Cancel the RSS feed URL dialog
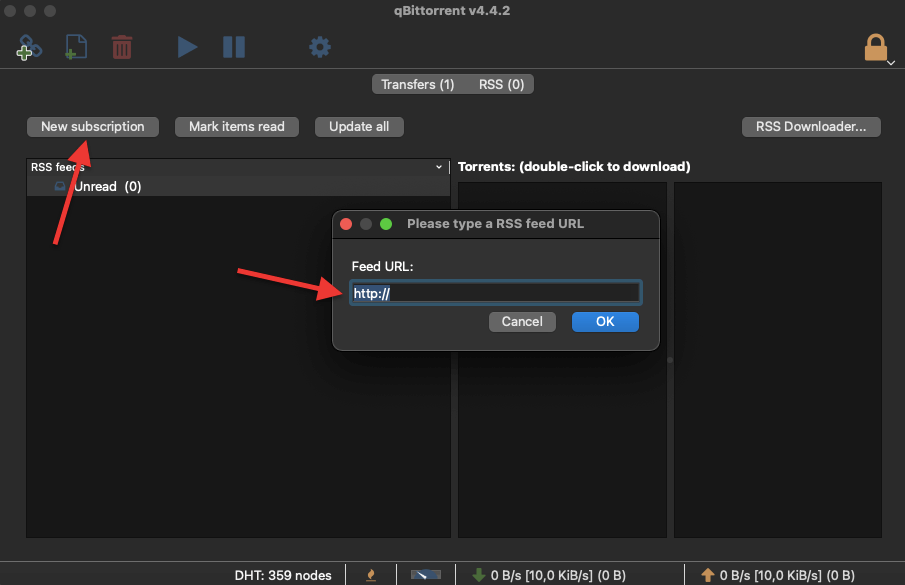The image size is (905, 585). (x=522, y=322)
